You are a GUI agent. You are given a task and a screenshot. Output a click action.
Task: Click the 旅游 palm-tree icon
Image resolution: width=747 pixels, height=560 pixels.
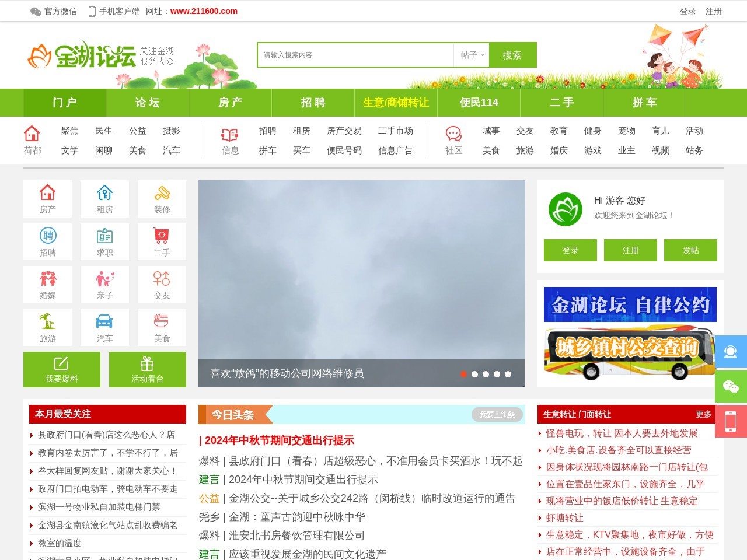(47, 327)
